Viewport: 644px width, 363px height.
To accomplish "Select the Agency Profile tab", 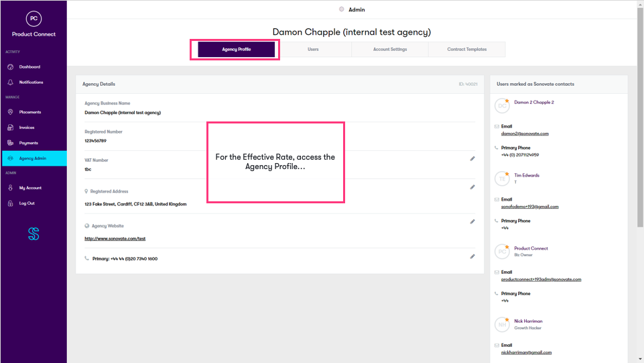I will tap(236, 50).
